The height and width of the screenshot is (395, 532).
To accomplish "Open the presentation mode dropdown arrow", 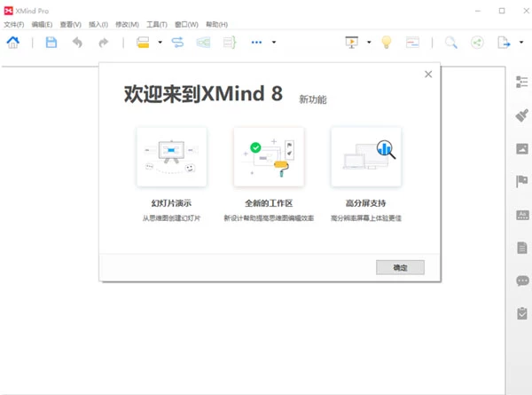I will [x=369, y=42].
